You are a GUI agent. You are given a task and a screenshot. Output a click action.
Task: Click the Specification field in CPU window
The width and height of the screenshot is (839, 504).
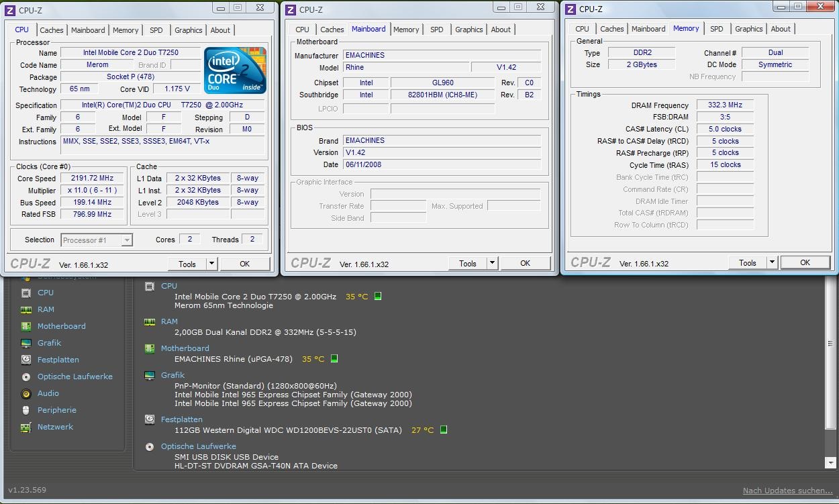(x=162, y=105)
